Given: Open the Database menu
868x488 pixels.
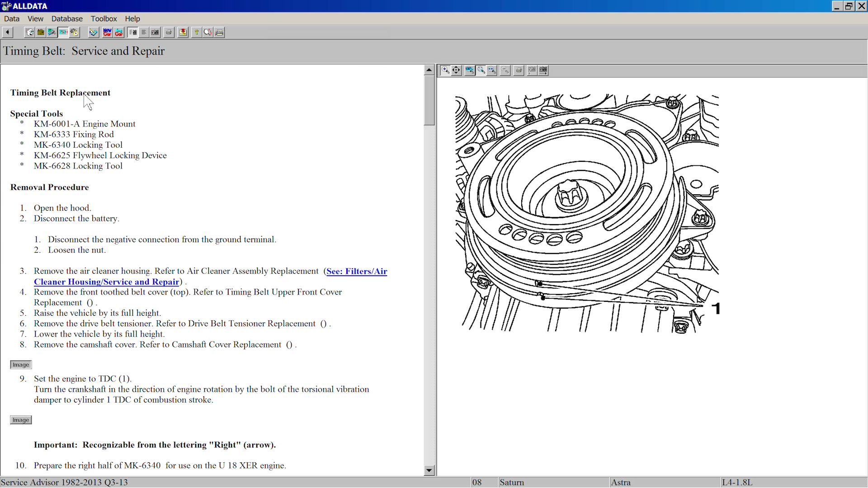Looking at the screenshot, I should click(67, 19).
